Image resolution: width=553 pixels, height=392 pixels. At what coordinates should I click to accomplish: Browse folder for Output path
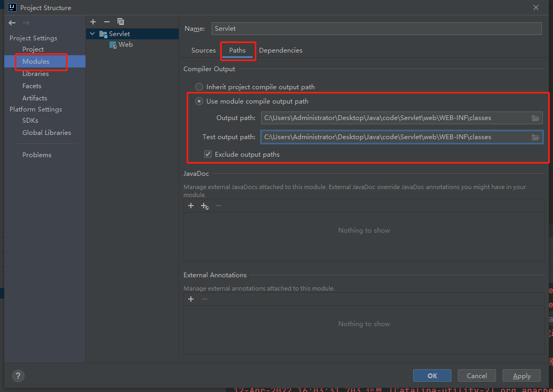pos(535,118)
